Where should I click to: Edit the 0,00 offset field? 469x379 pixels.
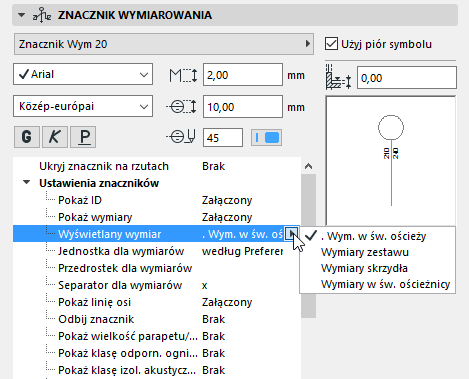[x=407, y=78]
